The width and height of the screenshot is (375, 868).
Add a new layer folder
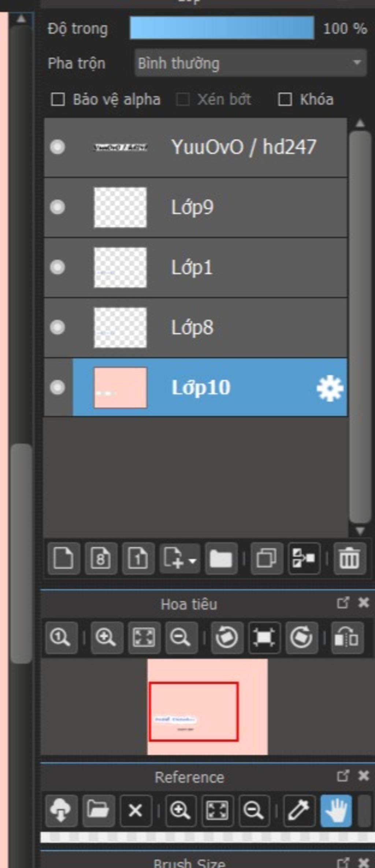(x=221, y=559)
